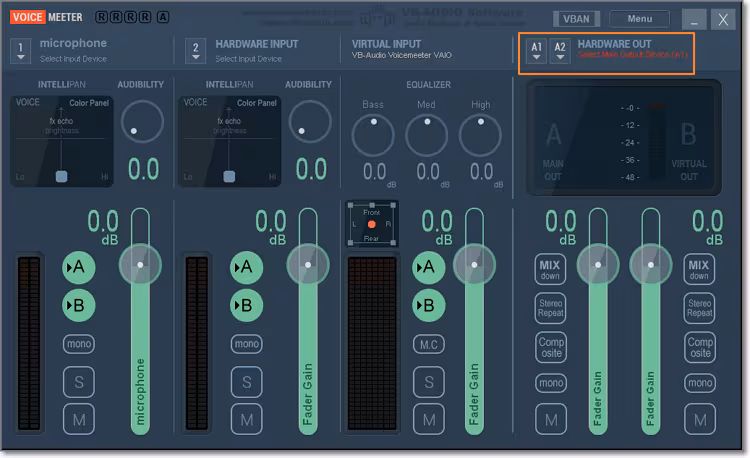This screenshot has height=458, width=750.
Task: Click the VBAN button
Action: 576,19
